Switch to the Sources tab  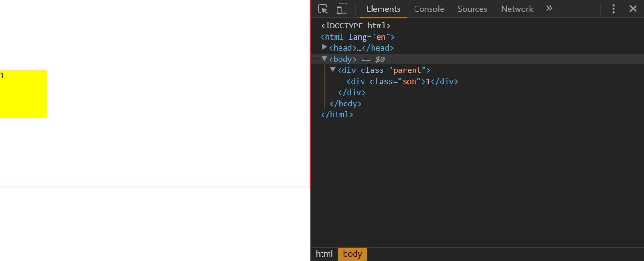[x=472, y=9]
